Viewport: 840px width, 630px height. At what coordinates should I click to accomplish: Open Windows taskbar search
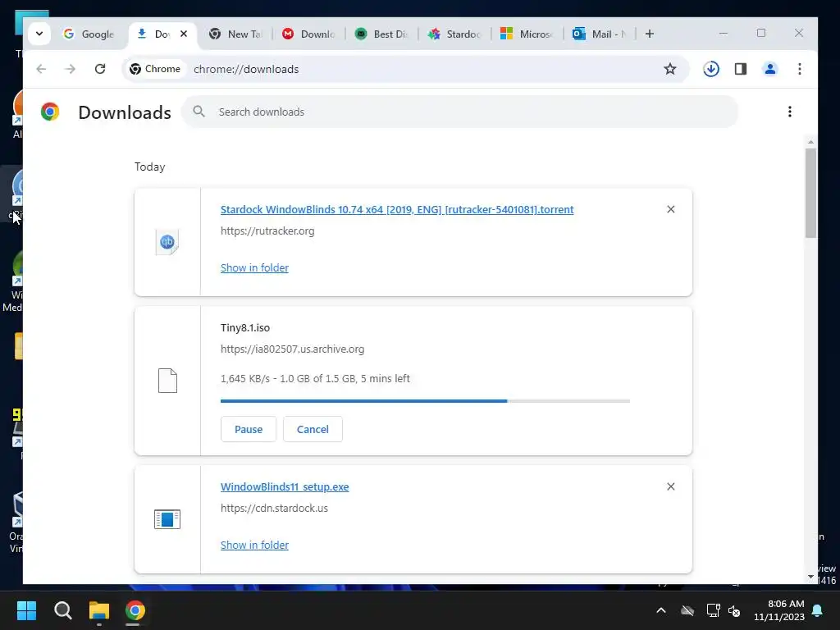point(62,610)
